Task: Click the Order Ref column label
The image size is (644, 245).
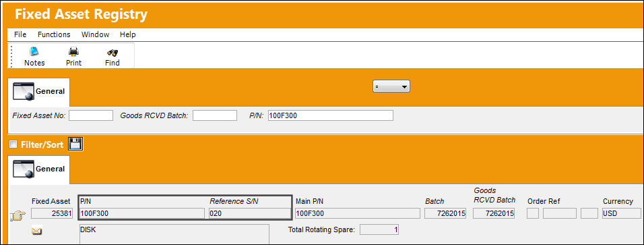Action: pos(544,201)
